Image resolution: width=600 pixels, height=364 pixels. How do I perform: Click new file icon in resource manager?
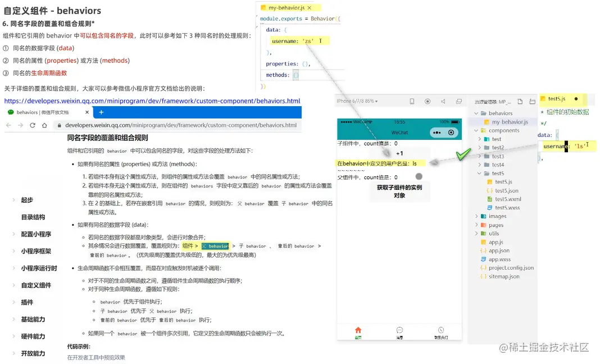[520, 102]
